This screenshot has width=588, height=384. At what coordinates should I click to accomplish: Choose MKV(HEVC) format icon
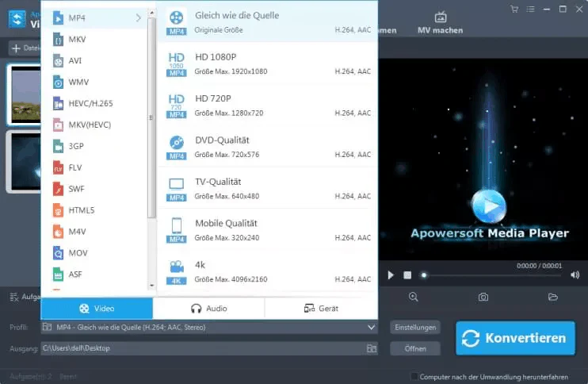(x=58, y=125)
